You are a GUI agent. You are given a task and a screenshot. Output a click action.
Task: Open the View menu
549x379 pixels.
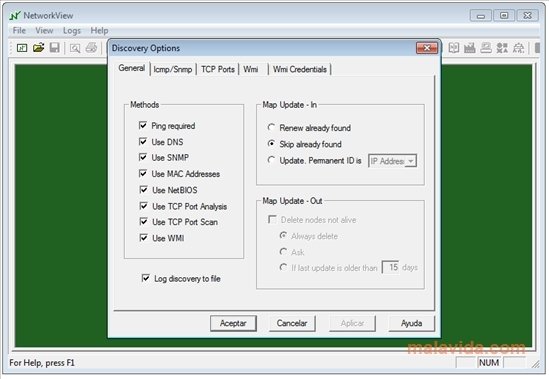point(44,30)
